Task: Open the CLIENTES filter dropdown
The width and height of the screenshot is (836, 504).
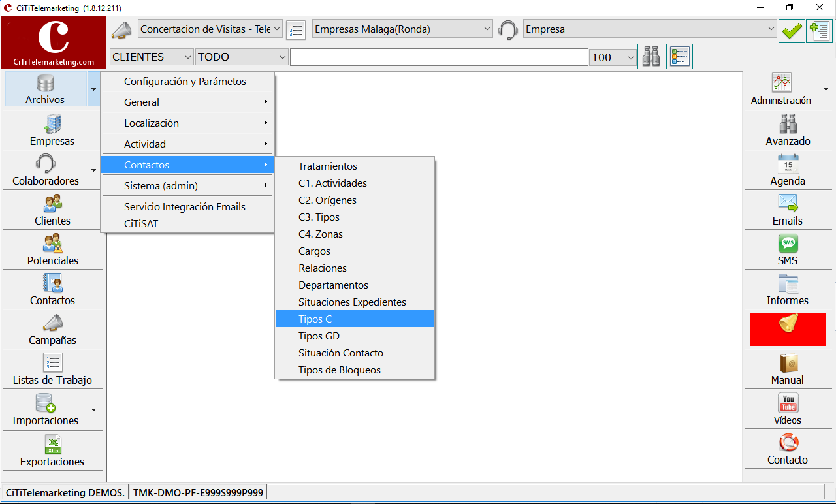Action: (x=152, y=57)
